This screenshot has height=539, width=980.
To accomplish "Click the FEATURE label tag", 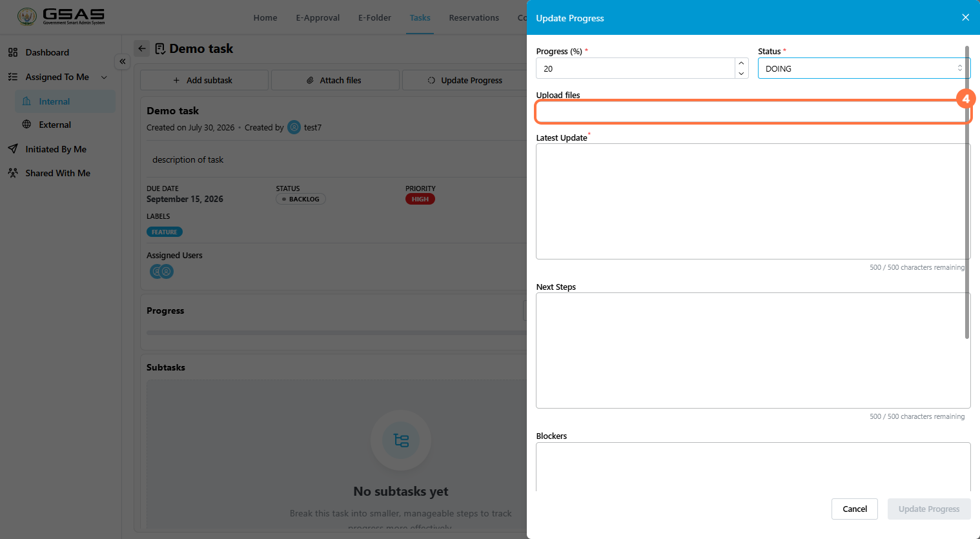I will point(165,232).
